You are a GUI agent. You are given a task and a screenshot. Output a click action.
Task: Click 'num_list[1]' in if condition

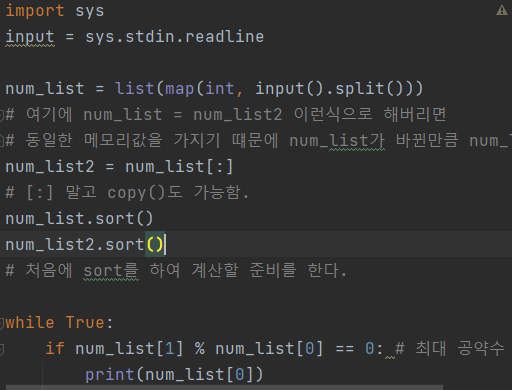(129, 349)
